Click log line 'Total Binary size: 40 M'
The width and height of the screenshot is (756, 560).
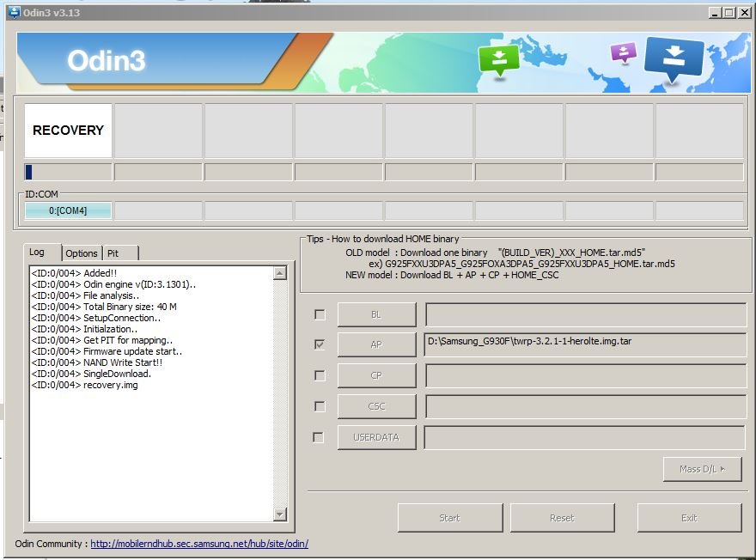104,307
